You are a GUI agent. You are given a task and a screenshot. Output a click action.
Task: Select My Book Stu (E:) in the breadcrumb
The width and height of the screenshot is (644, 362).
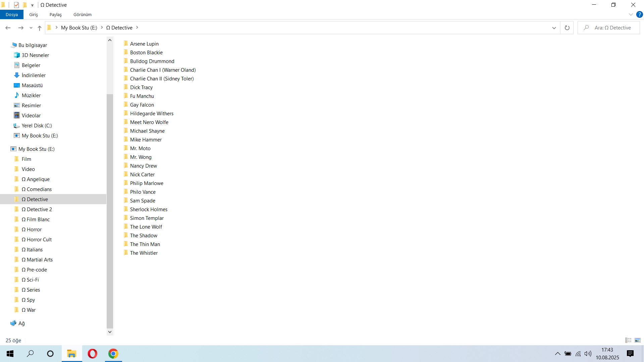coord(79,28)
